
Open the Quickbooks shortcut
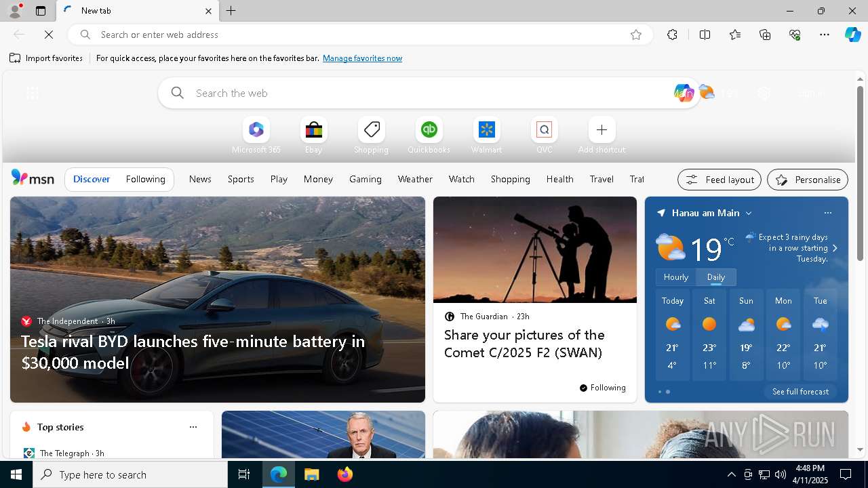click(429, 136)
